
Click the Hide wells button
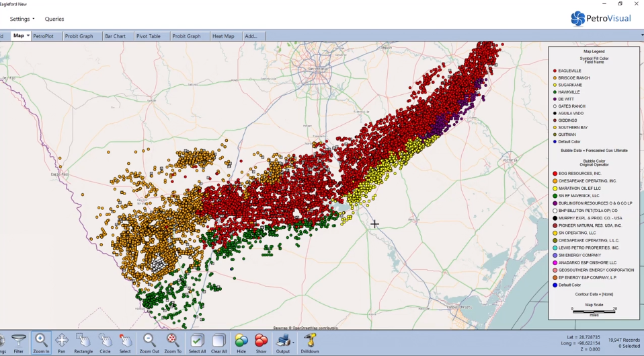click(x=241, y=342)
